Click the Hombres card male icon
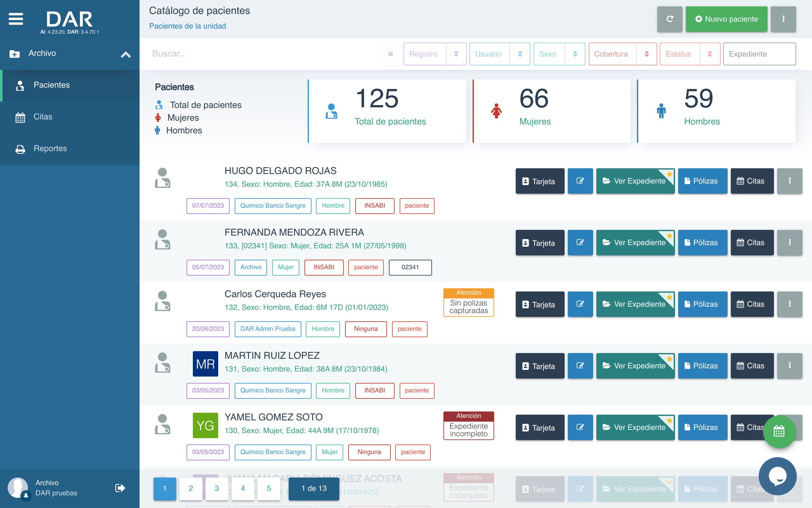Screen dimensions: 812x508 click(x=661, y=111)
